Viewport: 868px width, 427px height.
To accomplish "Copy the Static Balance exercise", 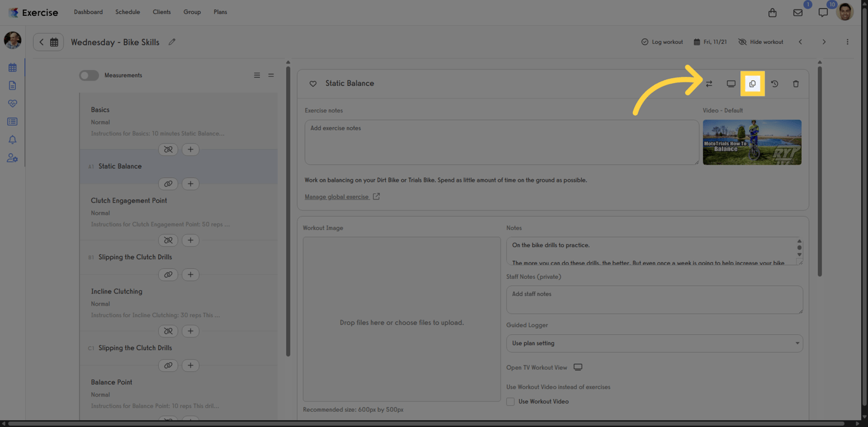I will [x=752, y=83].
